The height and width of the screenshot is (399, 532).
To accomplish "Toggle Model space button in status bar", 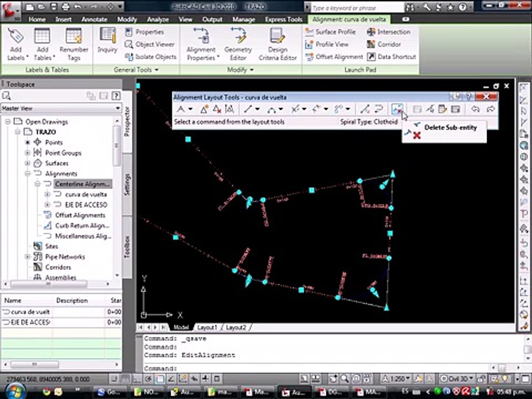I will click(304, 378).
